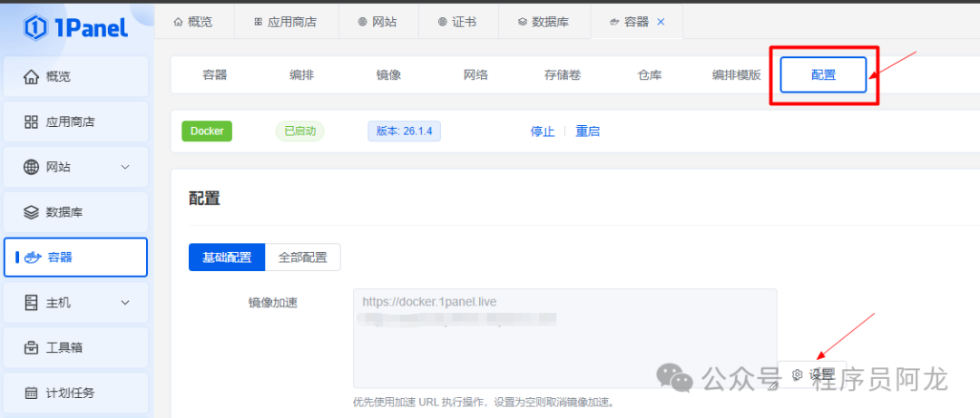Click the home icon beside 概览 in sidebar
980x418 pixels.
31,77
